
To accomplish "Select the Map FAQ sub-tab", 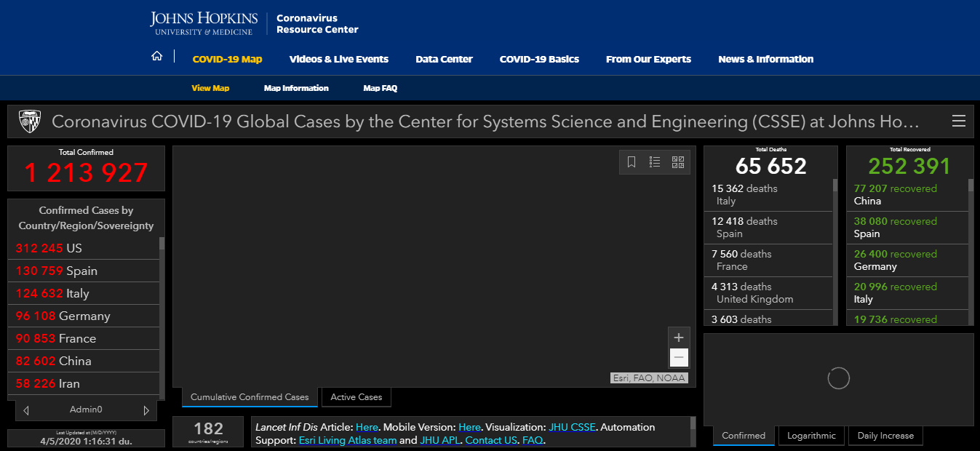I will [380, 88].
